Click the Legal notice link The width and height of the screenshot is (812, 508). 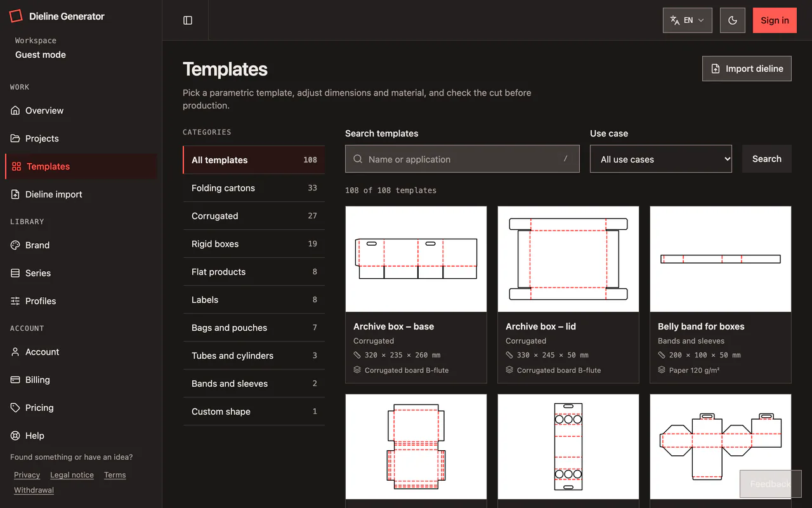(72, 475)
